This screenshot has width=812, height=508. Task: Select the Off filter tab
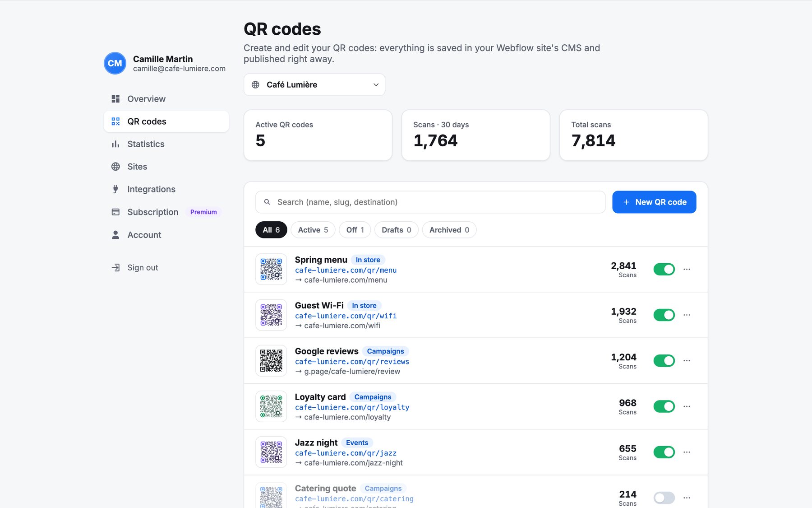[x=355, y=230]
